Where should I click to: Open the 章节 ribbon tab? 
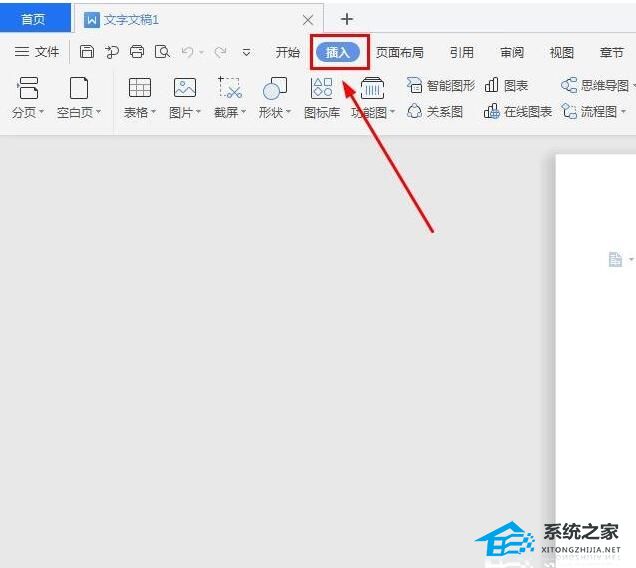(611, 52)
